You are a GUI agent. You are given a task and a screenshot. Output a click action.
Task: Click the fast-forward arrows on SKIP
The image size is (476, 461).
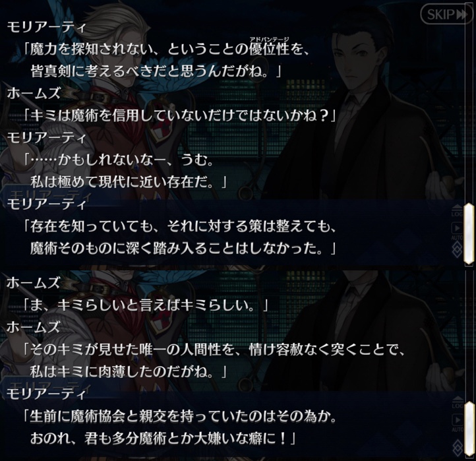point(463,15)
